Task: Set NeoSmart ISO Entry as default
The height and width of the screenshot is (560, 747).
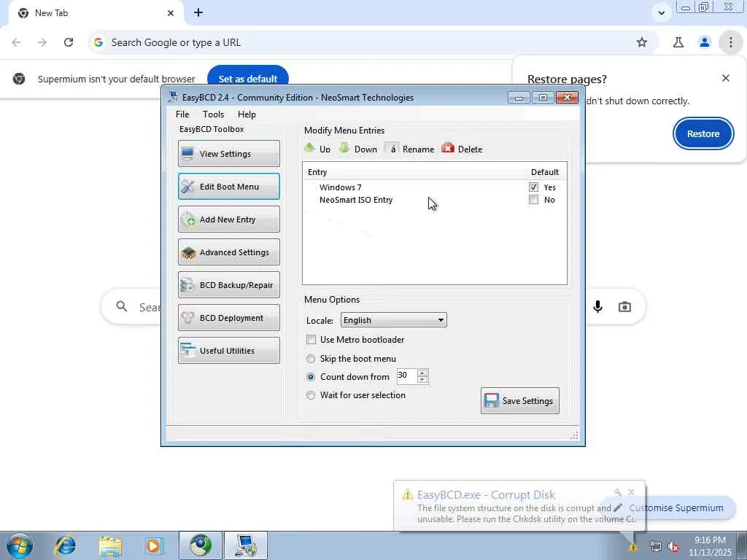Action: point(533,200)
